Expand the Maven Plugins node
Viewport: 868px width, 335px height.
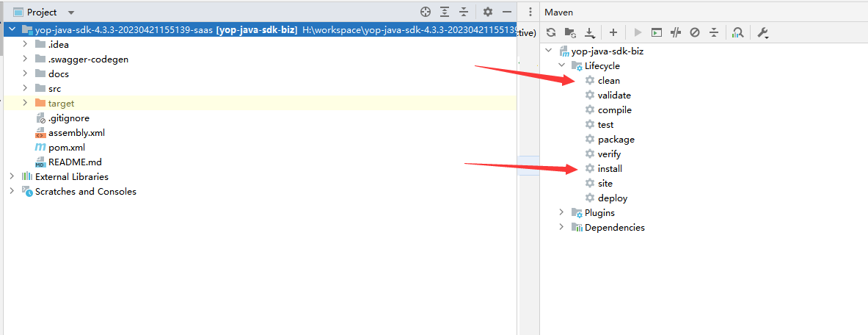pyautogui.click(x=561, y=212)
